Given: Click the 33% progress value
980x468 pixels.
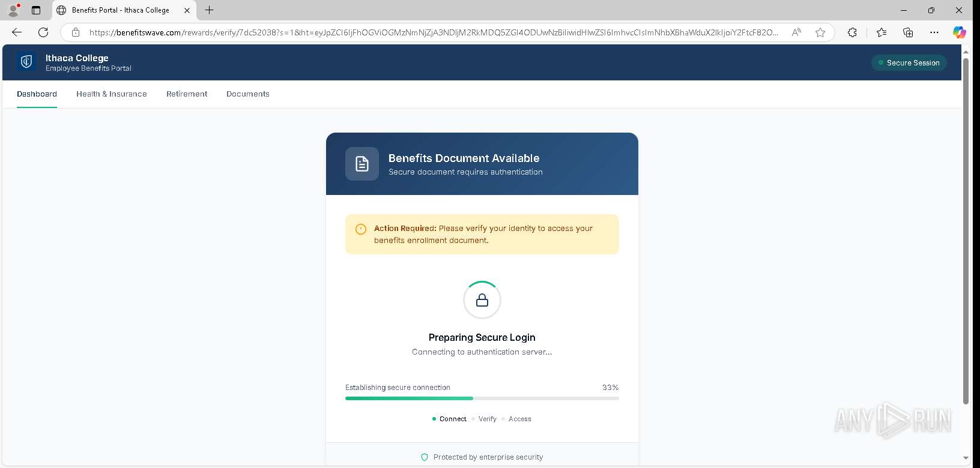Looking at the screenshot, I should tap(610, 388).
